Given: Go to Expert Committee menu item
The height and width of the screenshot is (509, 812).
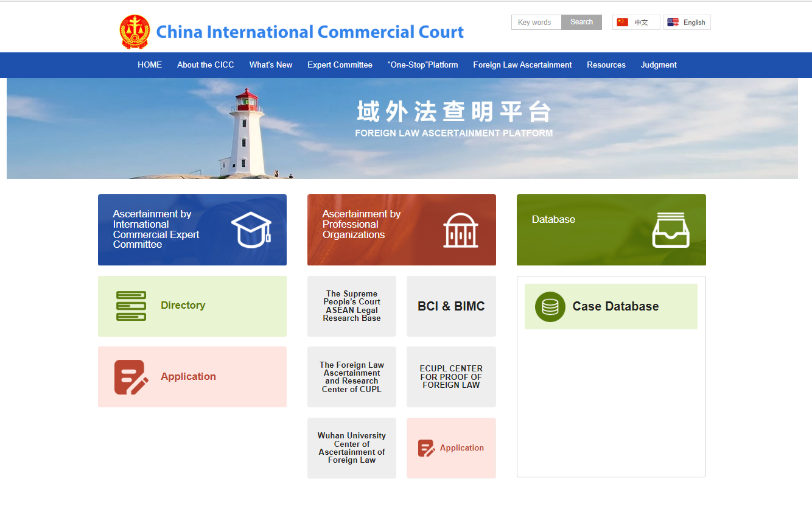Looking at the screenshot, I should 340,65.
